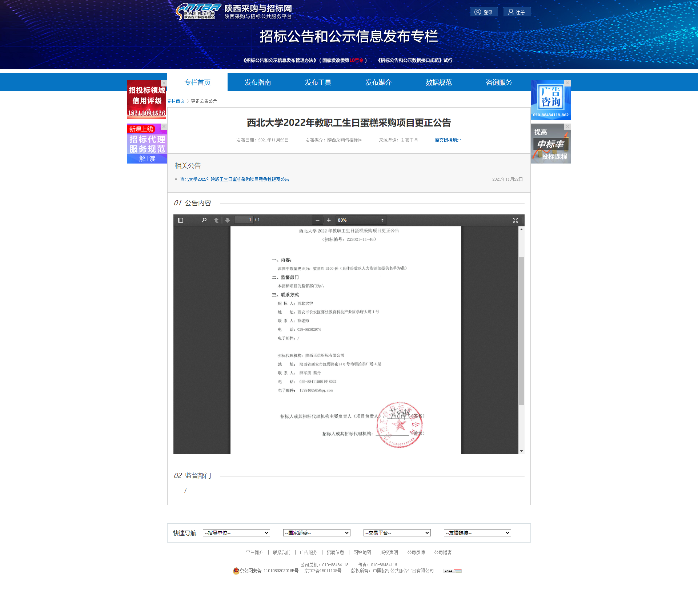Screen dimensions: 698x616
Task: Expand the 友情链接 dropdown
Action: pyautogui.click(x=477, y=533)
